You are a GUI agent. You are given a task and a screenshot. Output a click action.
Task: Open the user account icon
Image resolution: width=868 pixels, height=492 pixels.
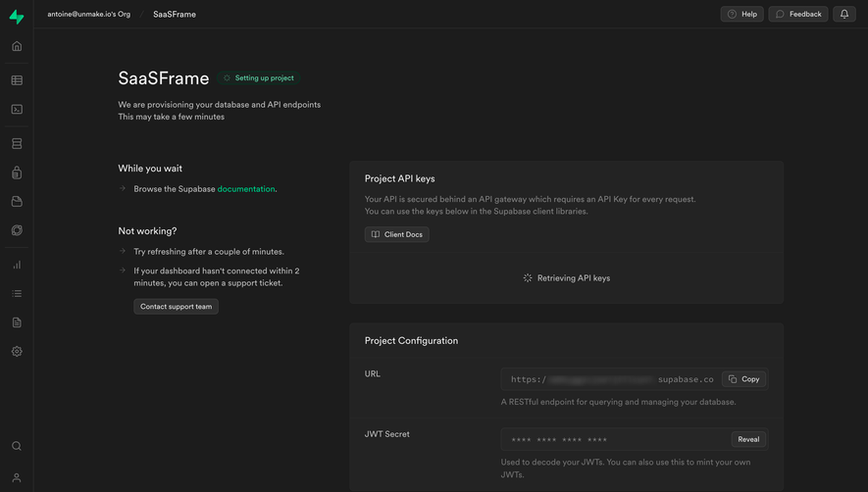point(17,477)
